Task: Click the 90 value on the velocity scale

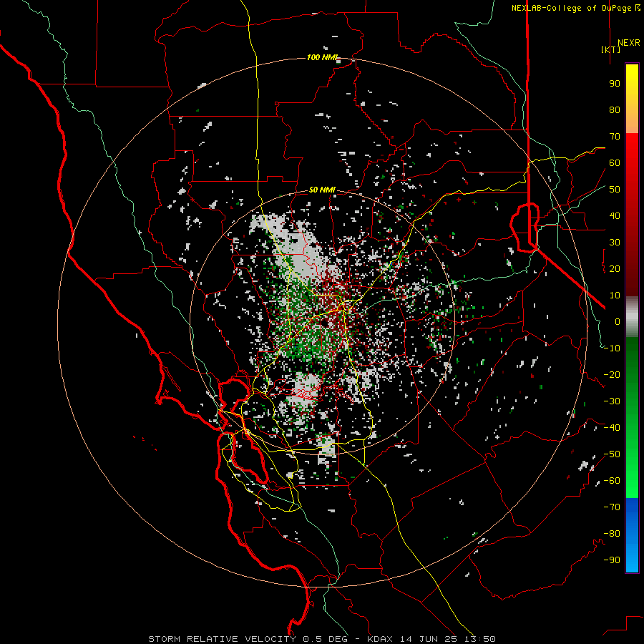Action: (615, 84)
